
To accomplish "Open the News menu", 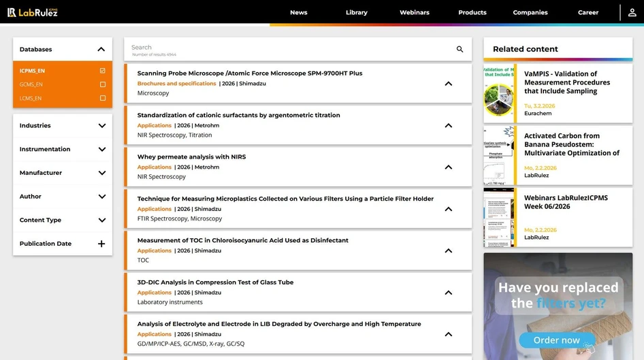I will [x=299, y=12].
